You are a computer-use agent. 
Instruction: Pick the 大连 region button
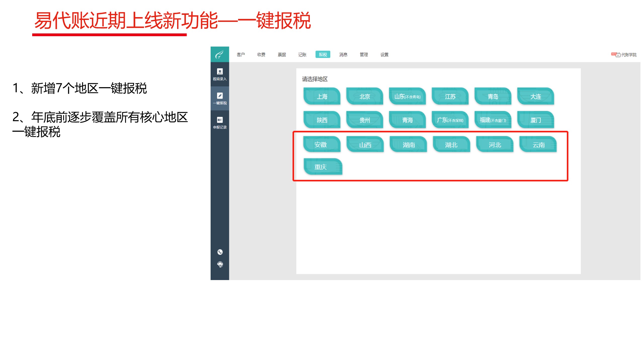[x=536, y=96]
